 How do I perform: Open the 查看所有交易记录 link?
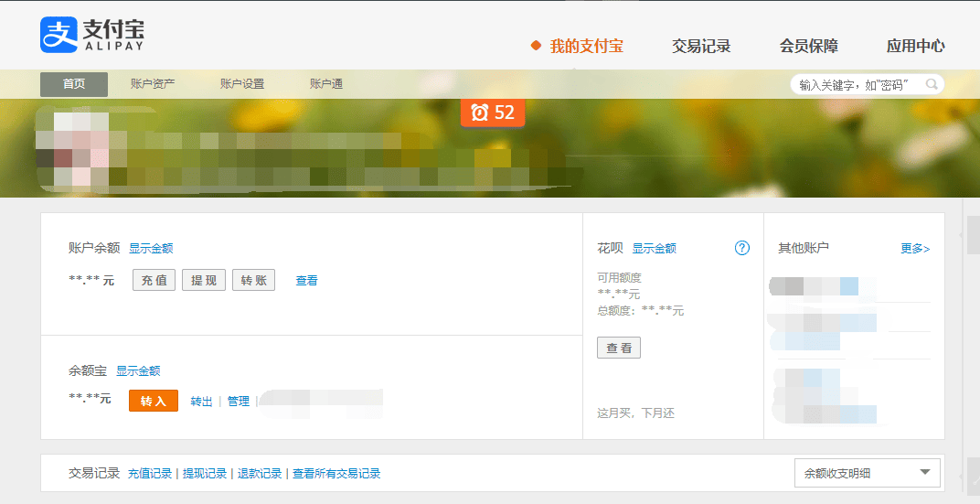point(336,474)
